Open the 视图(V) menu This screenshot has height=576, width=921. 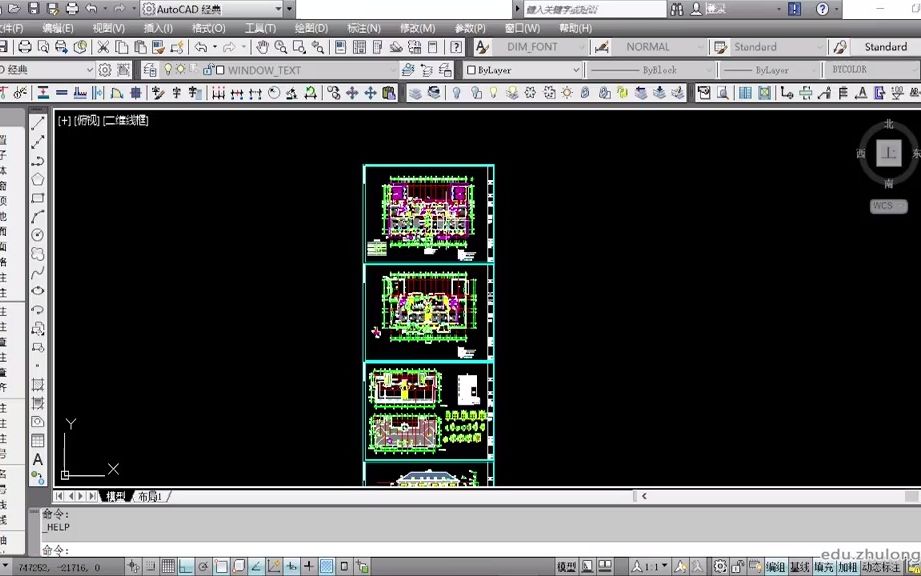pos(109,28)
